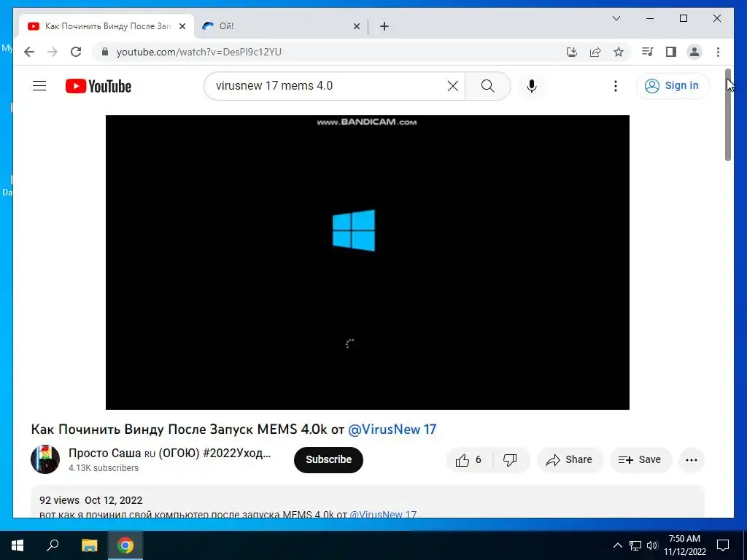Image resolution: width=747 pixels, height=560 pixels.
Task: Dislike the video with the thumbs-down
Action: click(510, 459)
